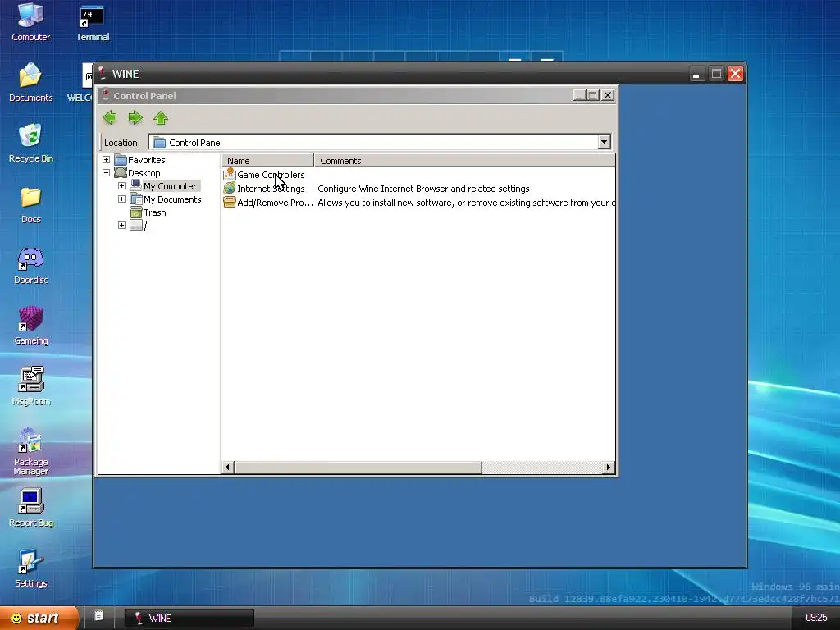
Task: Click the wine glass icon in WINE titlebar
Action: pos(102,73)
